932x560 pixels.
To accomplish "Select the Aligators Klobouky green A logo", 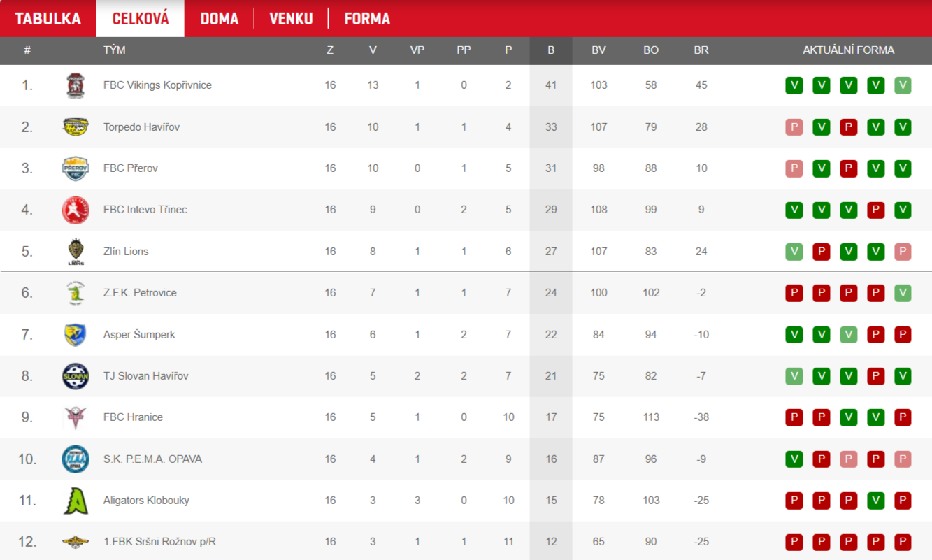I will pyautogui.click(x=75, y=501).
